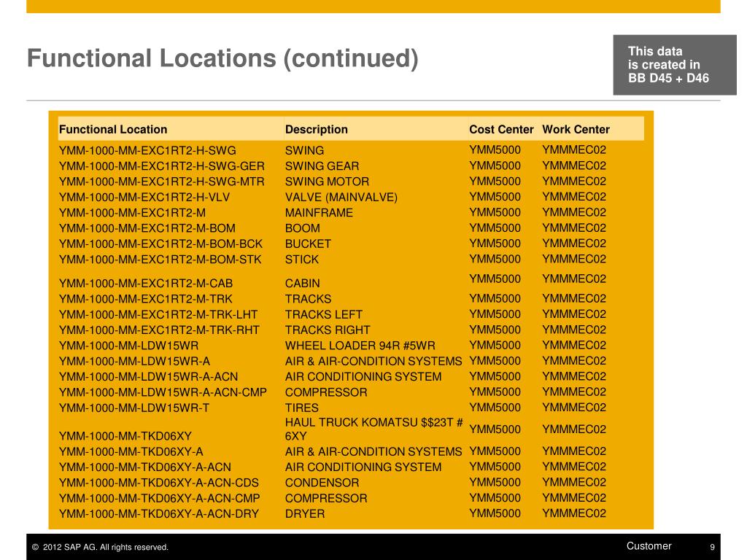The image size is (747, 560).
Task: Click cell YMM-1000-MM-EXC1RT2-M-BOM
Action: [x=147, y=228]
